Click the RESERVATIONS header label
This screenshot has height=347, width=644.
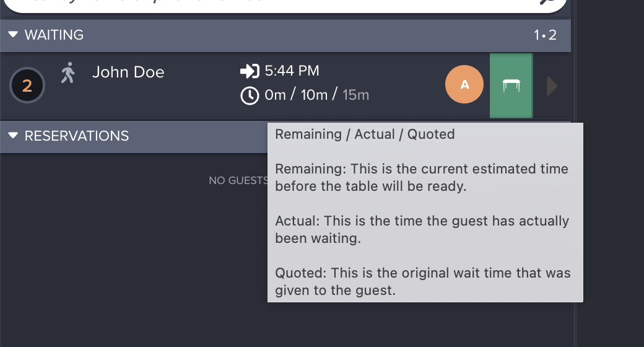77,136
